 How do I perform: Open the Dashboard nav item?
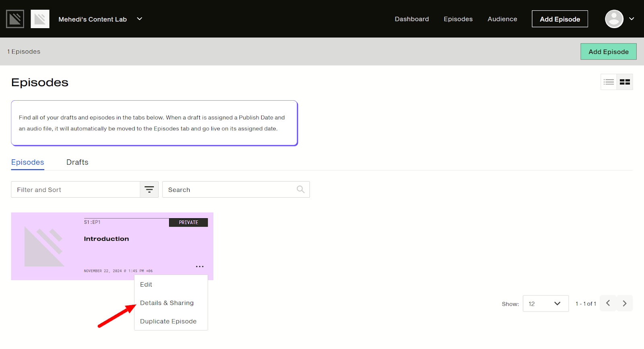click(412, 19)
